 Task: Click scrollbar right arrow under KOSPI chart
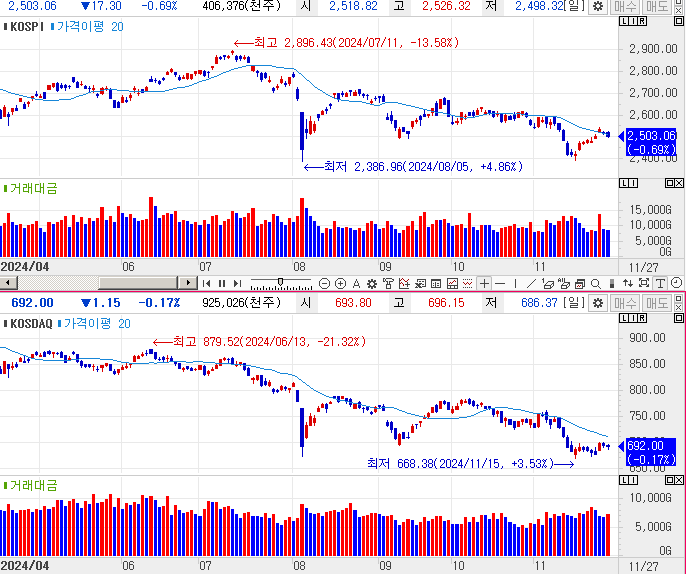click(189, 283)
